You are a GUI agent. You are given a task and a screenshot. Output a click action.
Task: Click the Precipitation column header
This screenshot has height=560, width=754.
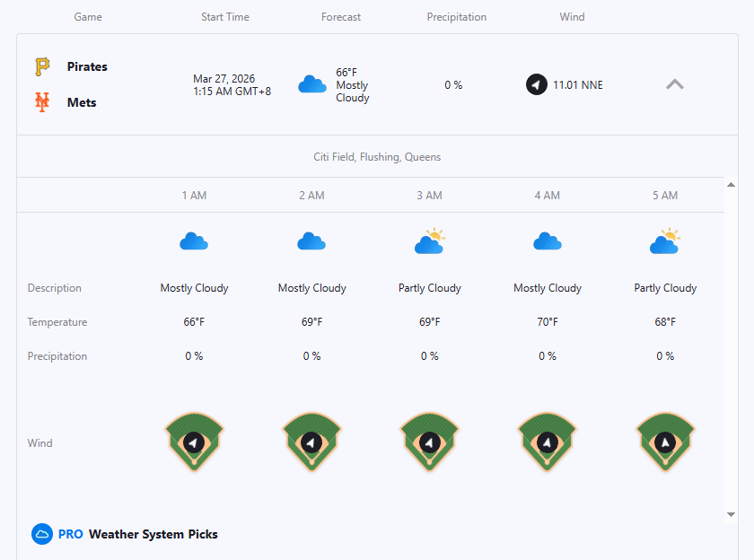[456, 17]
